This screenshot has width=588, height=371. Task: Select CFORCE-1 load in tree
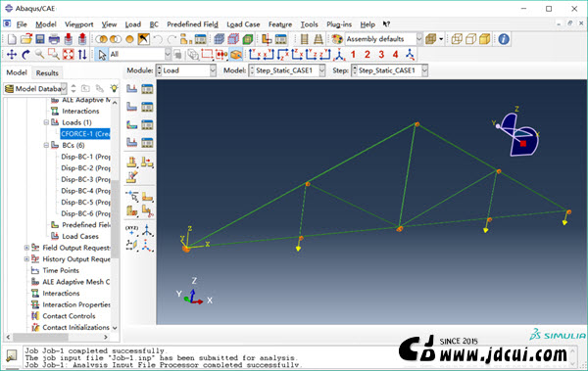[x=85, y=134]
